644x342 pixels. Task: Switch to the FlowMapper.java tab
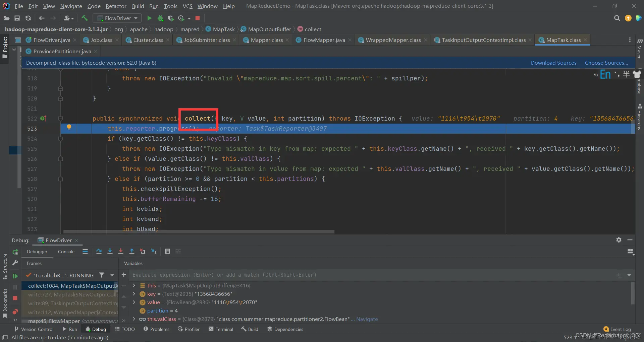(324, 40)
